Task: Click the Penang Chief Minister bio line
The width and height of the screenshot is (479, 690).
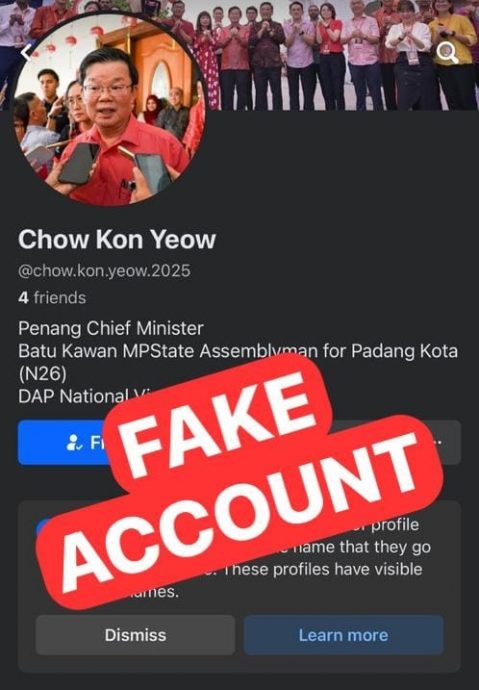Action: (111, 328)
